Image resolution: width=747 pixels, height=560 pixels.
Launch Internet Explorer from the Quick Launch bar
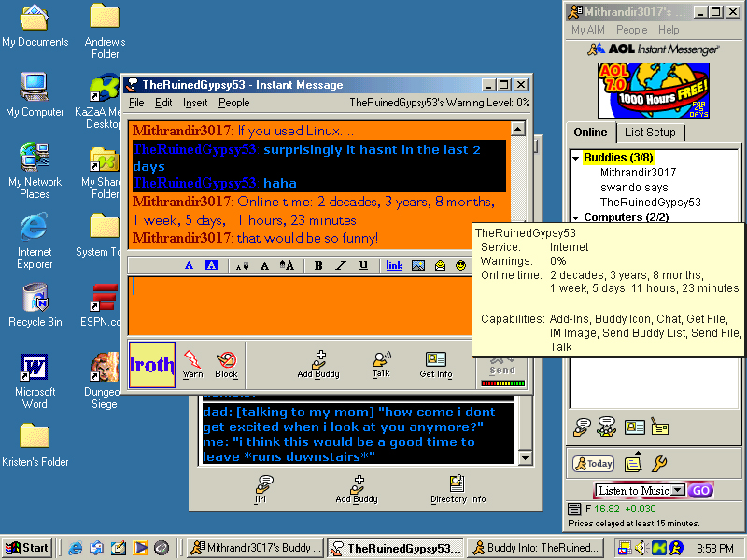[76, 548]
